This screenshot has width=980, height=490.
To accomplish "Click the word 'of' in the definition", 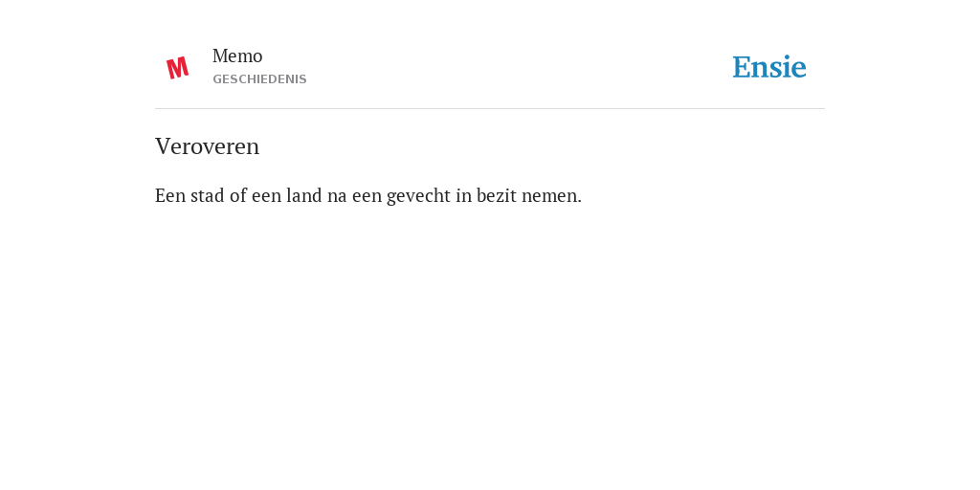I will click(x=238, y=195).
